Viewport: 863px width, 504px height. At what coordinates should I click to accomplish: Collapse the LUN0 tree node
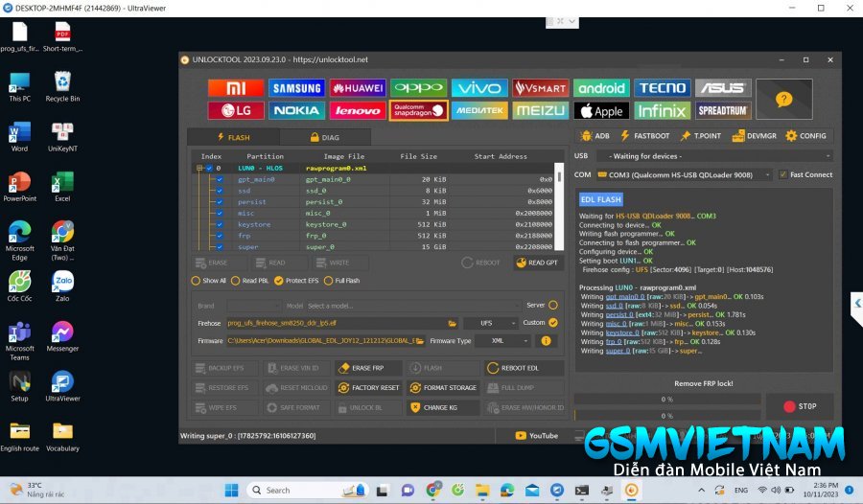pos(199,169)
